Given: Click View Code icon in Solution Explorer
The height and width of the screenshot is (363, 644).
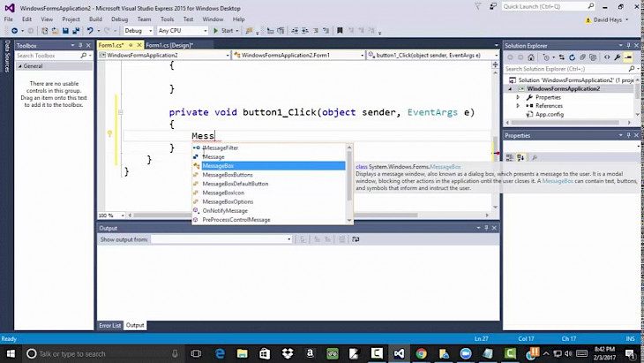Looking at the screenshot, I should click(x=607, y=57).
